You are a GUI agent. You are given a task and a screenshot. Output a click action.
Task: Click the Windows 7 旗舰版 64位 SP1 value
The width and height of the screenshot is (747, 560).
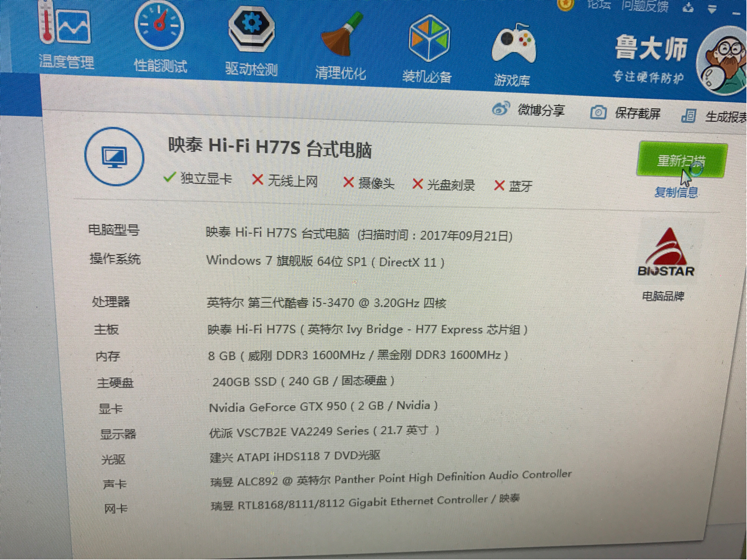tap(325, 261)
